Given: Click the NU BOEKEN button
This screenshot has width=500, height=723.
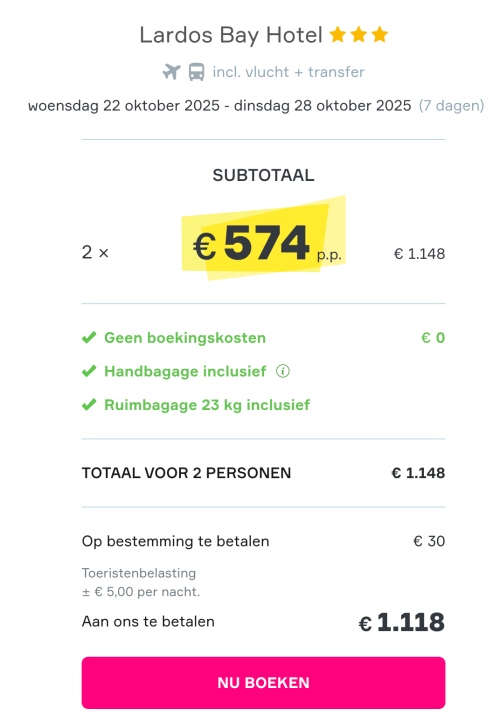Looking at the screenshot, I should (263, 683).
